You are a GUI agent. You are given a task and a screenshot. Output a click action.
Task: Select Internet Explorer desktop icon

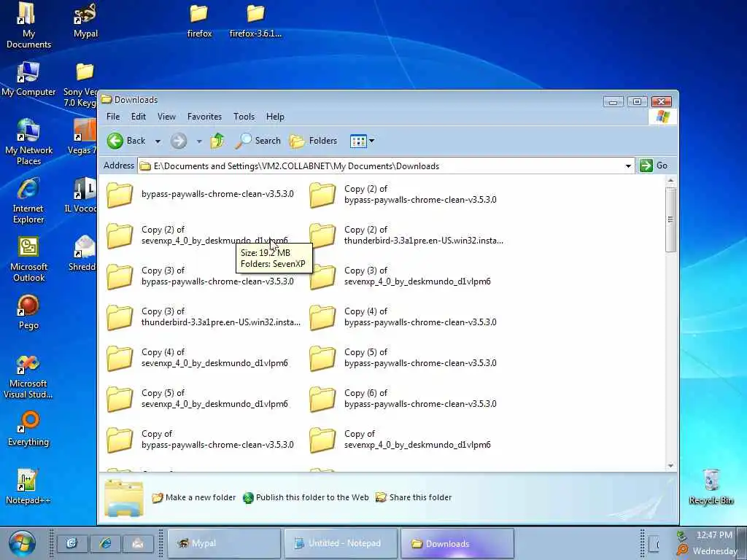tap(28, 201)
